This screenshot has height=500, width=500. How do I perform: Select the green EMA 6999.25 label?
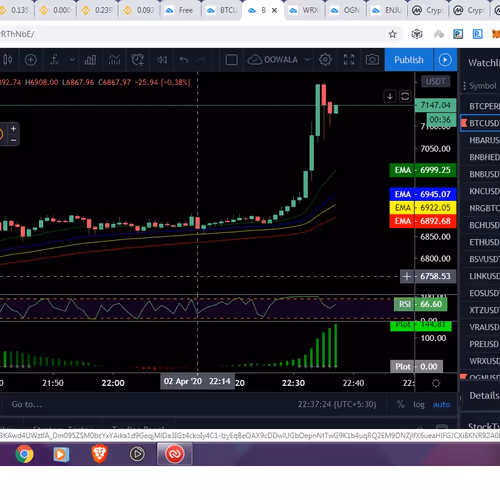pos(423,170)
